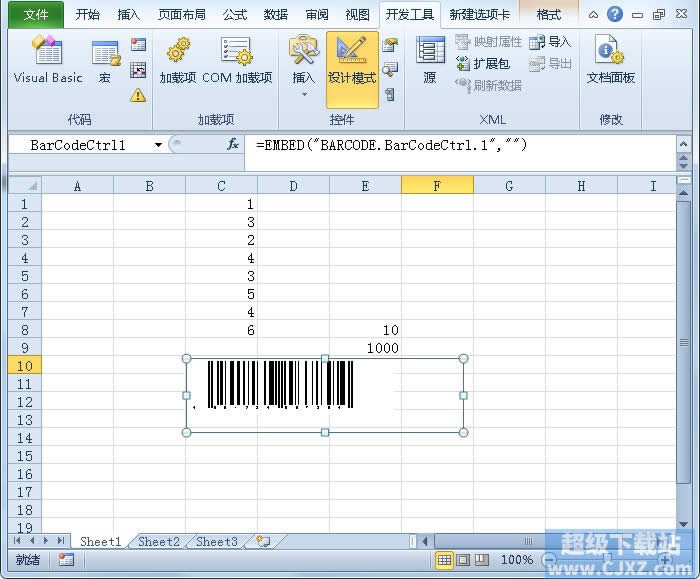Open Excel Help question mark
Screen dimensions: 700x579
click(615, 15)
